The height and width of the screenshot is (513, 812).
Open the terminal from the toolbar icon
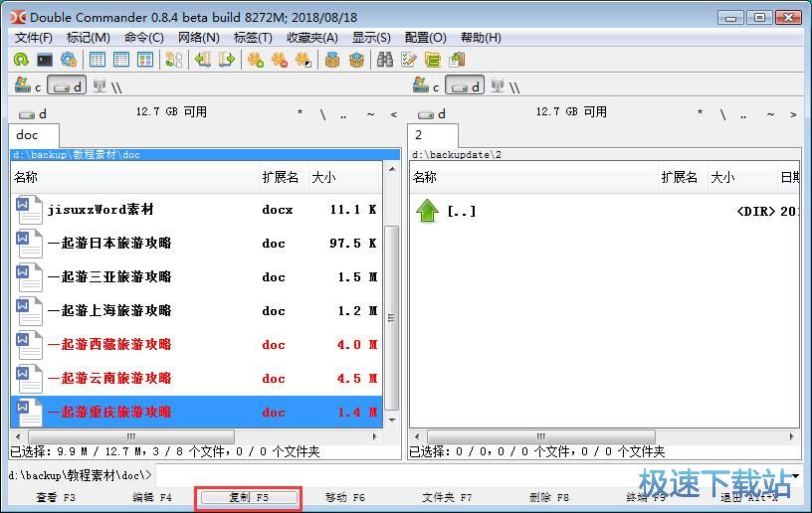(45, 60)
